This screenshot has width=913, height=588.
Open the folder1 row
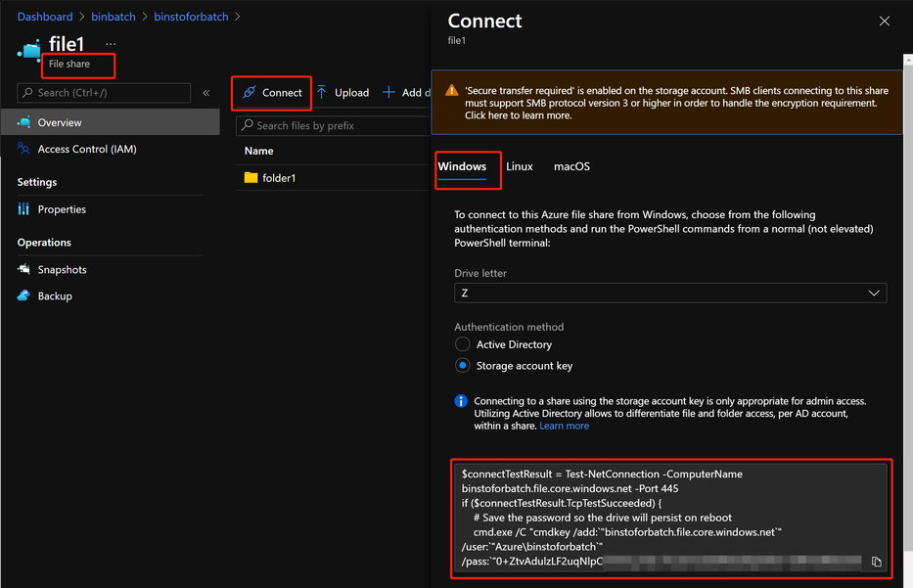(334, 177)
